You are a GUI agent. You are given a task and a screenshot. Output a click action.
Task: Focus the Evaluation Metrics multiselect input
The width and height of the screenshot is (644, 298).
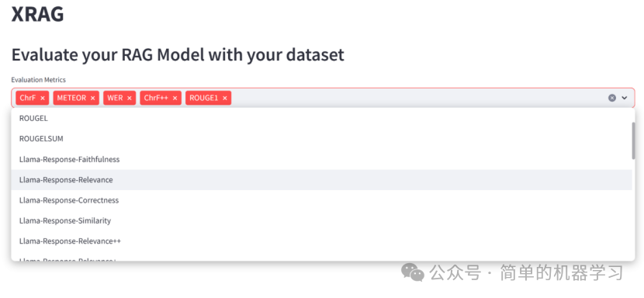coord(418,99)
